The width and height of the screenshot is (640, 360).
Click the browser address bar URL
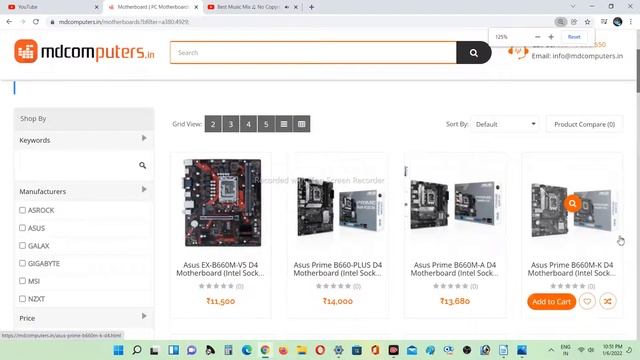(124, 22)
